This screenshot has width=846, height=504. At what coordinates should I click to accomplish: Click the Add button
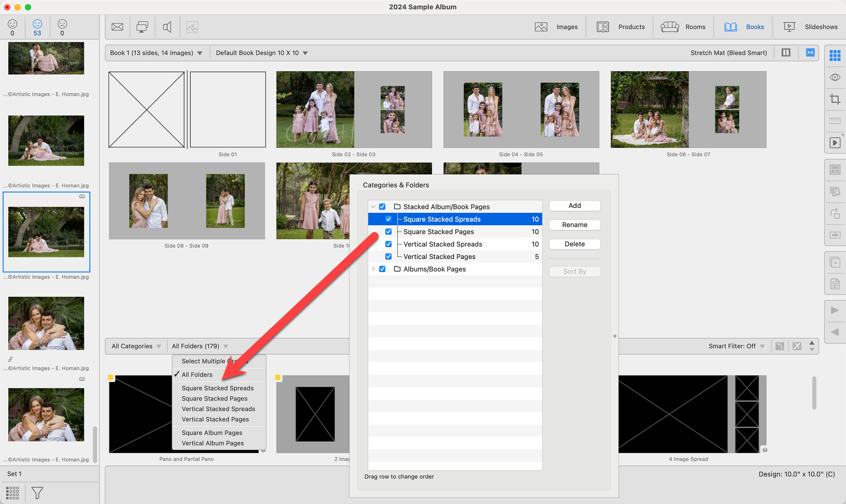click(574, 206)
